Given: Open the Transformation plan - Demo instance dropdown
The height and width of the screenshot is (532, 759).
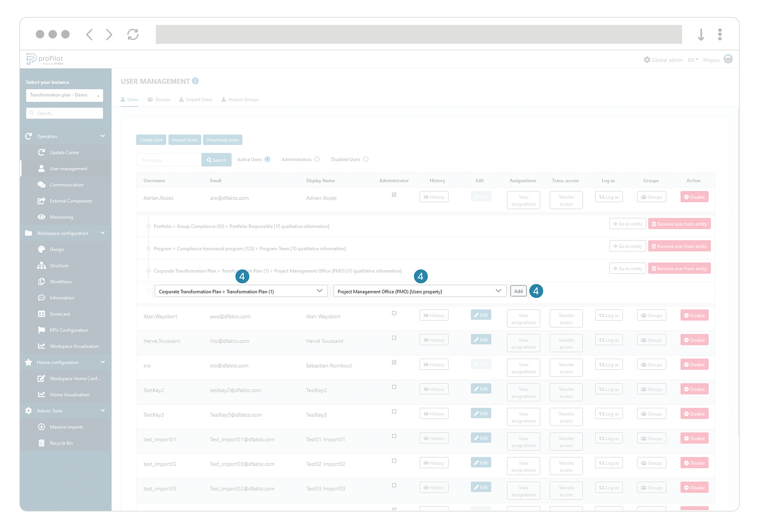Looking at the screenshot, I should (x=64, y=95).
